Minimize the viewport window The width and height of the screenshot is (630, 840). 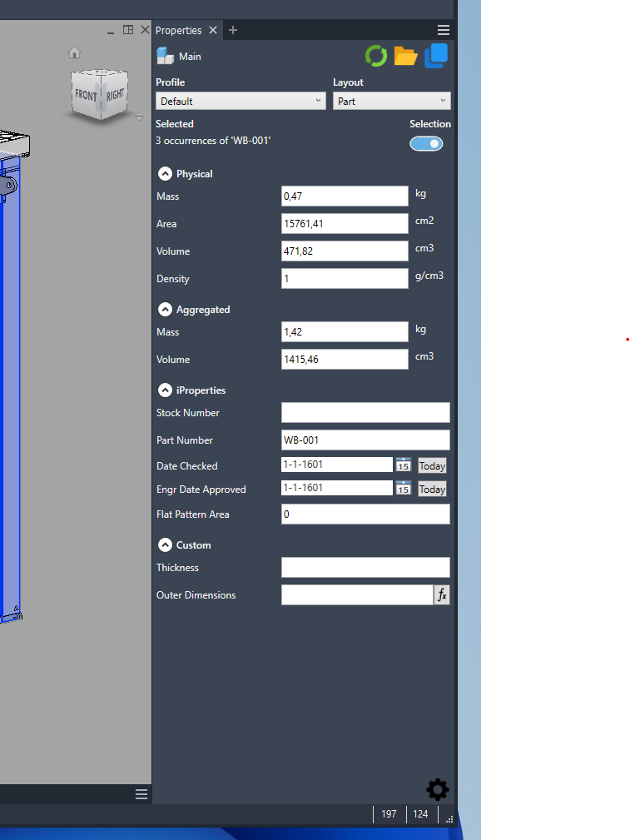point(111,31)
